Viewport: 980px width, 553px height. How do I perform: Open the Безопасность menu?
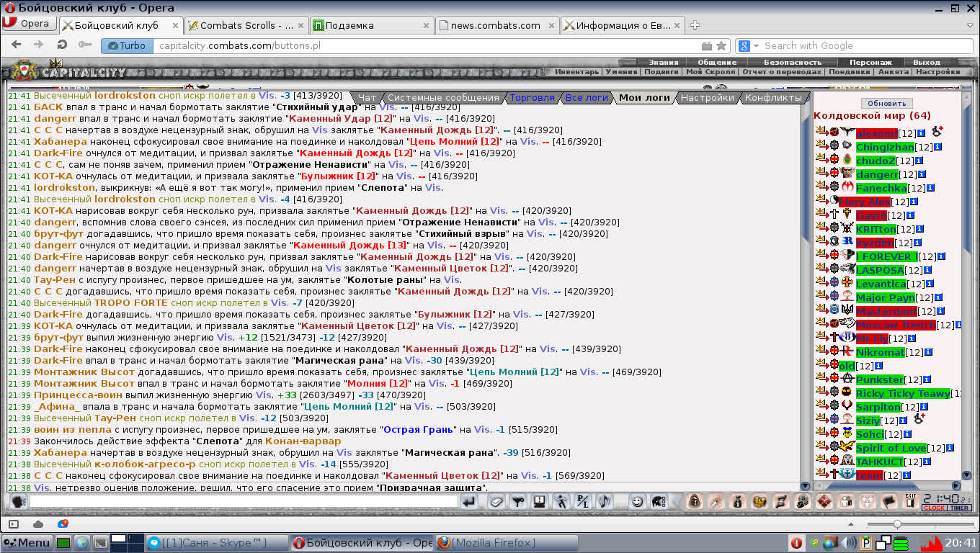pos(792,63)
